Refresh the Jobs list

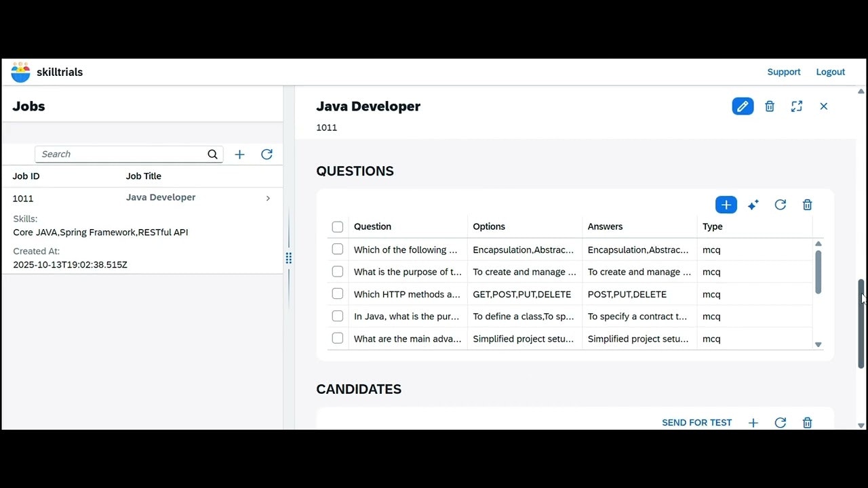(x=267, y=155)
